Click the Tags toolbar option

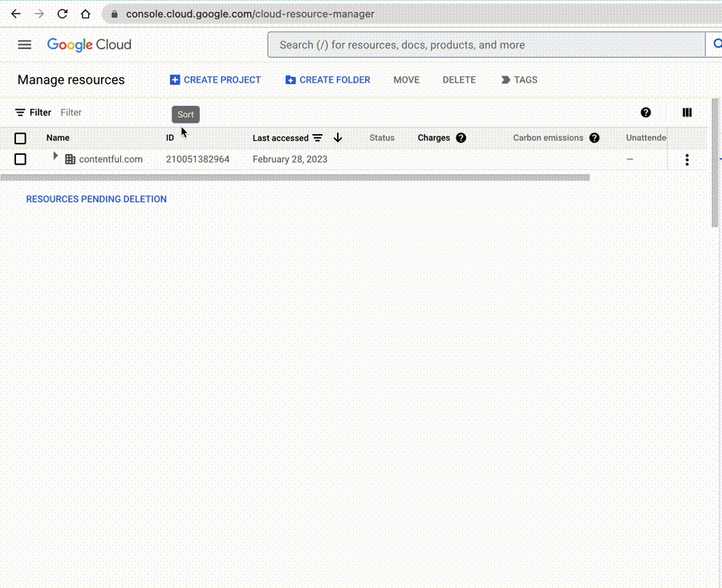pos(519,80)
